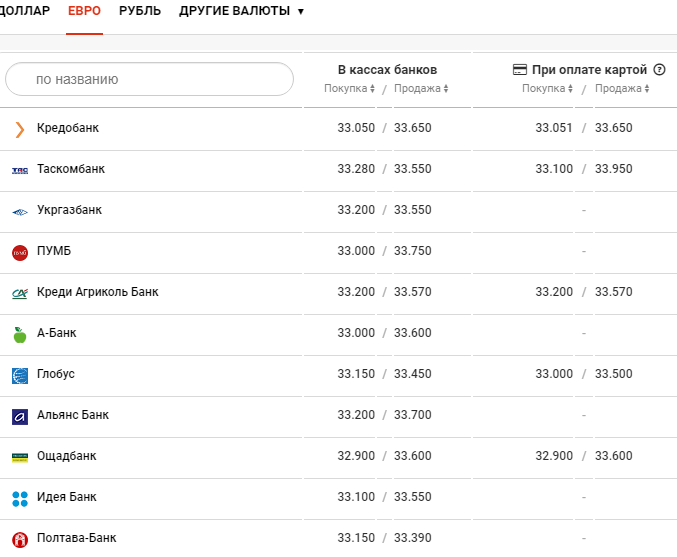Screen dimensions: 677x557
Task: Open the Альянс Банк link
Action: point(72,415)
